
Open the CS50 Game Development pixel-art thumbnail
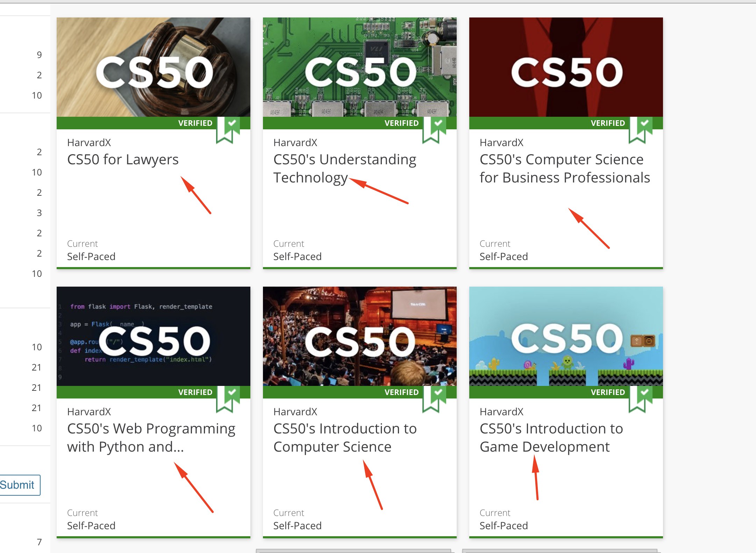pos(566,336)
